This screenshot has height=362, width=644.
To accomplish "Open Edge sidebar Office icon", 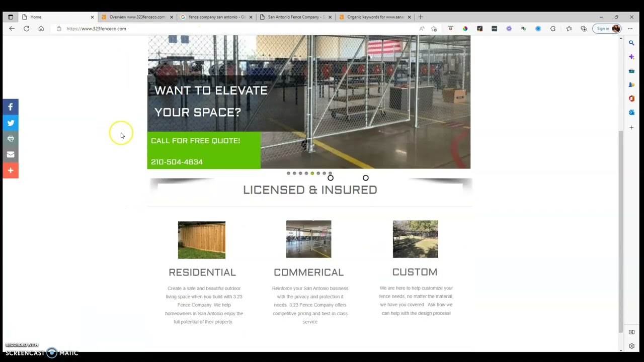I will coord(631,99).
